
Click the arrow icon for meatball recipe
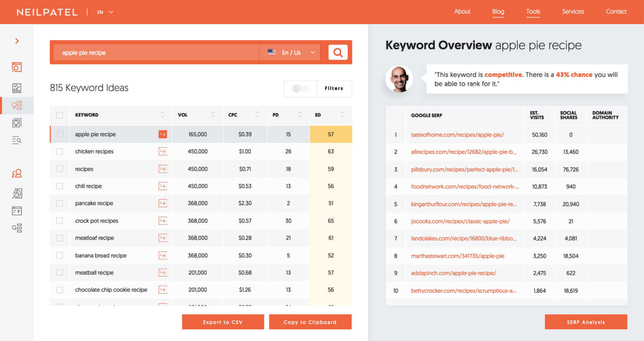point(163,273)
